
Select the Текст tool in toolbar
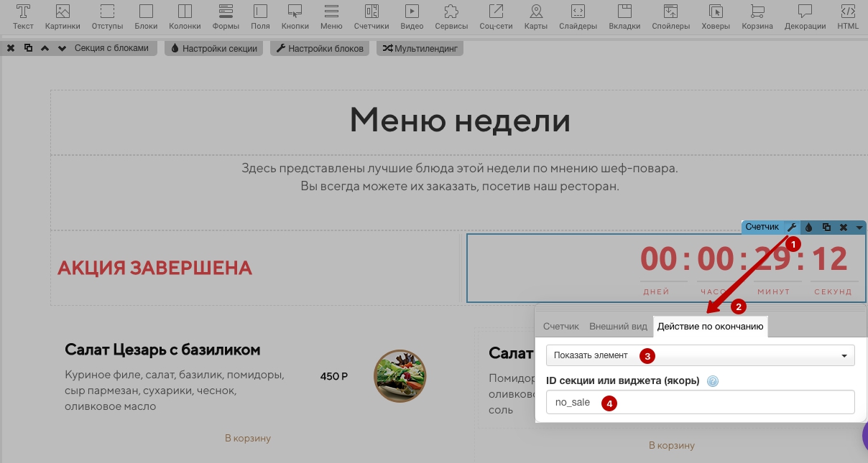click(23, 17)
